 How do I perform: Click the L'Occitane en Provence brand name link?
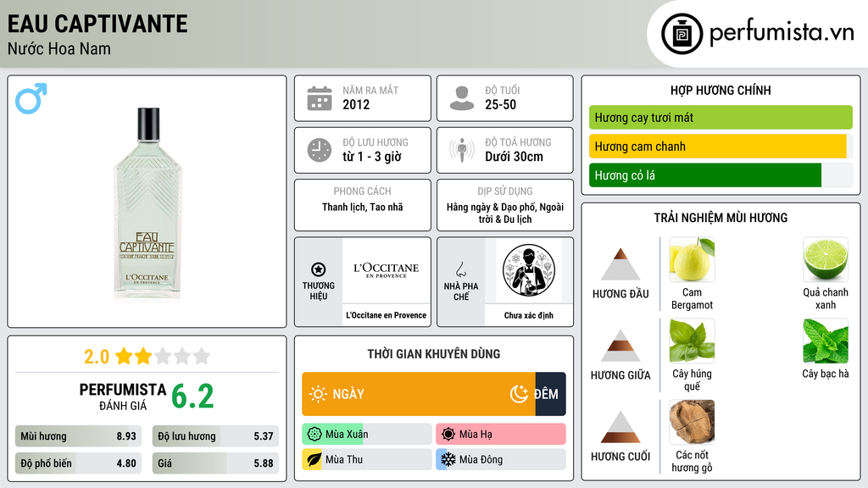pos(387,315)
